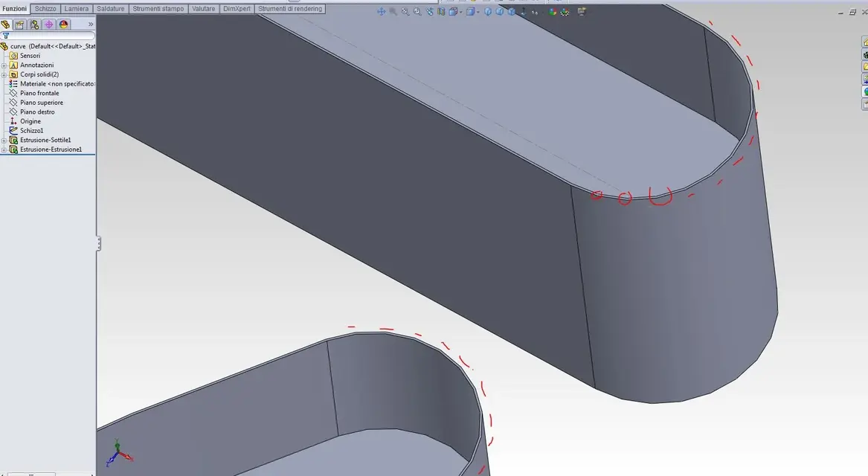This screenshot has height=476, width=868.
Task: Click the View Orientation cube icon
Action: [x=453, y=12]
